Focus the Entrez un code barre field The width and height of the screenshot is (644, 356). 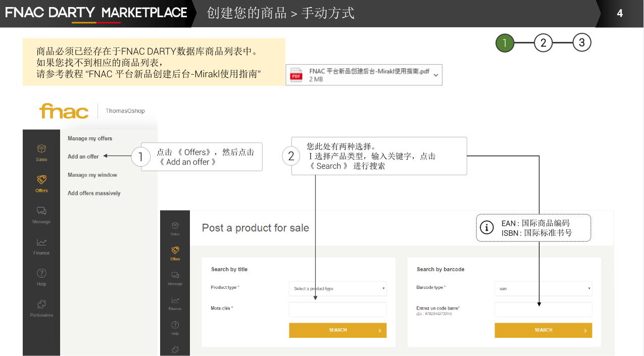click(543, 310)
